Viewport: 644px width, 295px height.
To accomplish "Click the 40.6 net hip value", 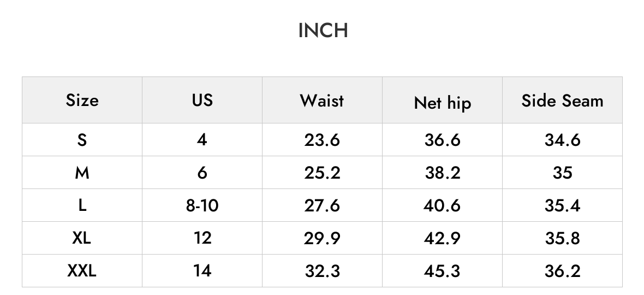I will (442, 205).
